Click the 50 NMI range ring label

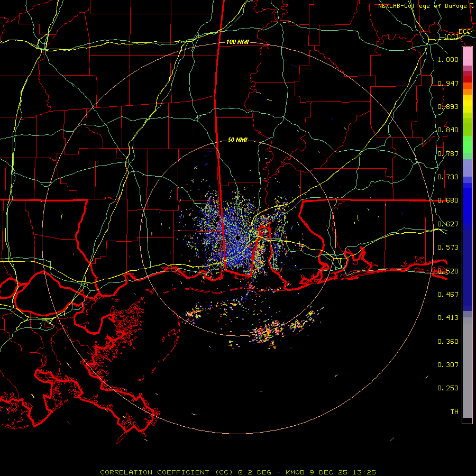237,140
